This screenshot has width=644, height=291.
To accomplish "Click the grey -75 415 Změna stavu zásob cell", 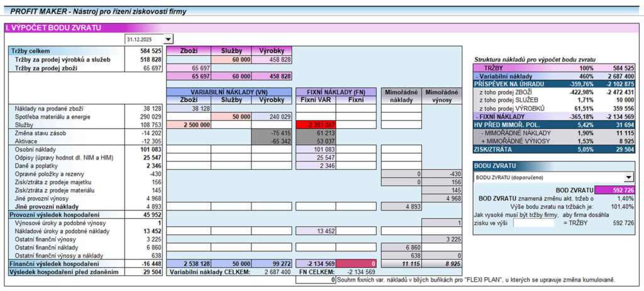I will (x=272, y=133).
